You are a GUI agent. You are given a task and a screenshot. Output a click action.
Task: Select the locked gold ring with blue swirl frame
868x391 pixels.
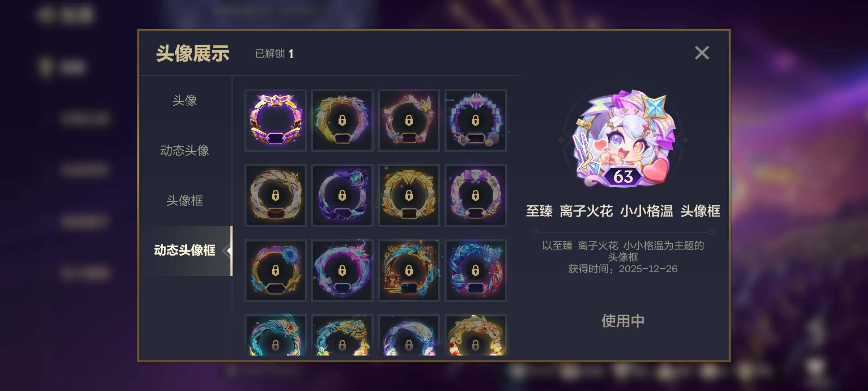(276, 270)
